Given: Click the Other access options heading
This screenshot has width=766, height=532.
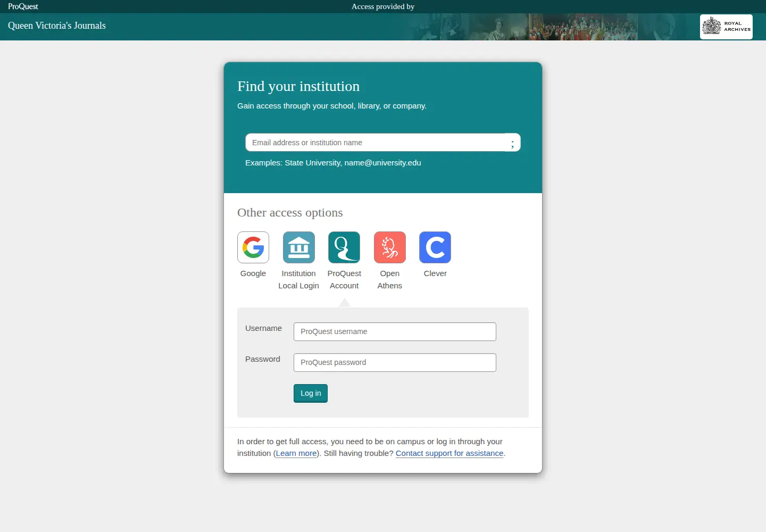Looking at the screenshot, I should point(290,212).
